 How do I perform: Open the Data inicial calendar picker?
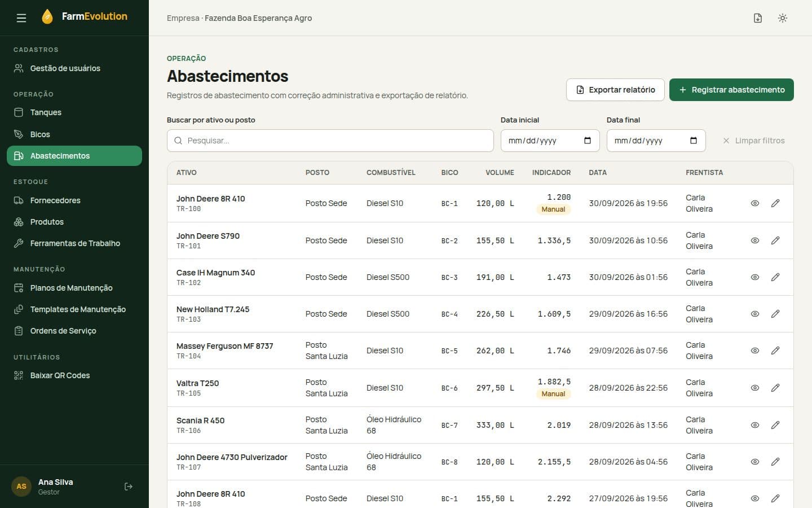point(588,141)
